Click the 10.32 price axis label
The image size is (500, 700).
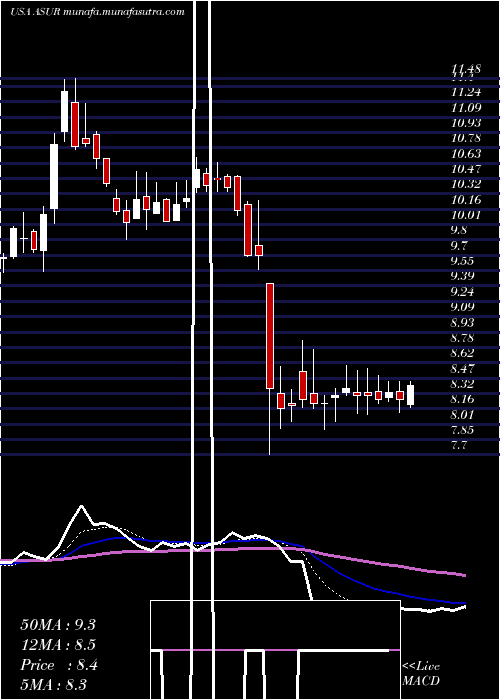[466, 184]
